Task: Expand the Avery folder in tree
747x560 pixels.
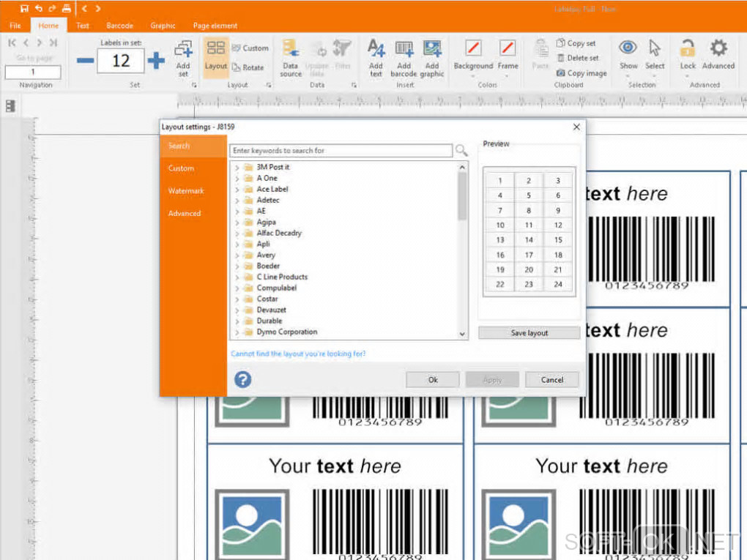Action: [237, 255]
